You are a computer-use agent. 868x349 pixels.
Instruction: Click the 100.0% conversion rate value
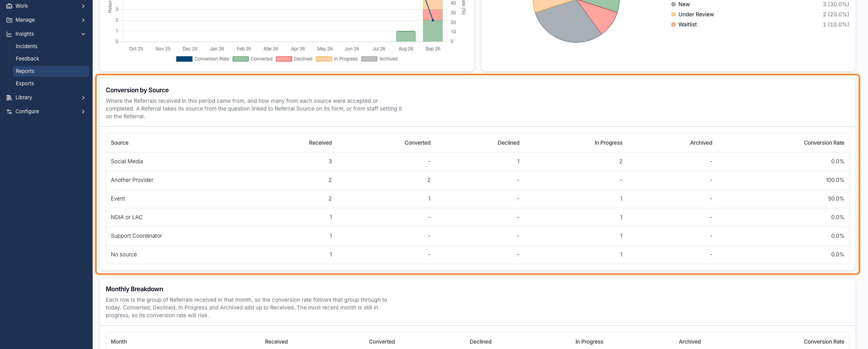pos(835,180)
